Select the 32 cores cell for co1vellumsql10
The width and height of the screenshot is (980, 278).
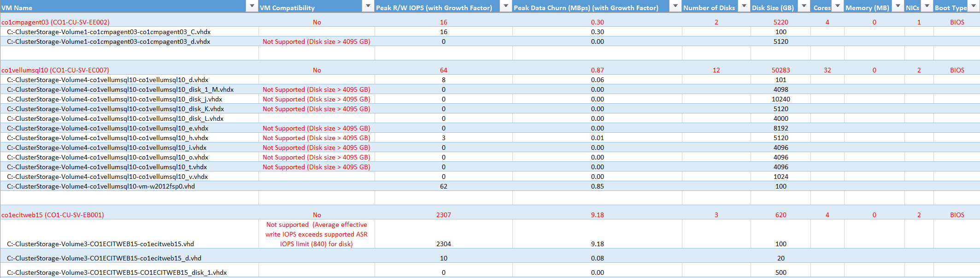[x=827, y=70]
